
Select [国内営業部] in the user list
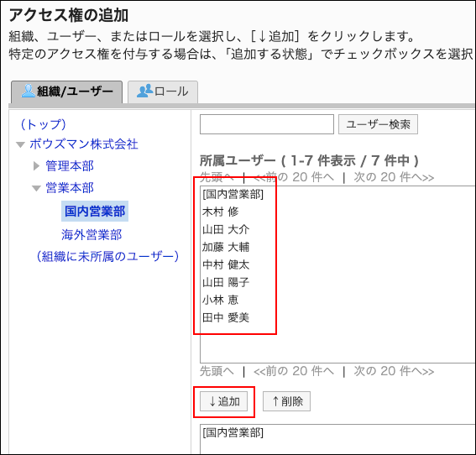233,194
